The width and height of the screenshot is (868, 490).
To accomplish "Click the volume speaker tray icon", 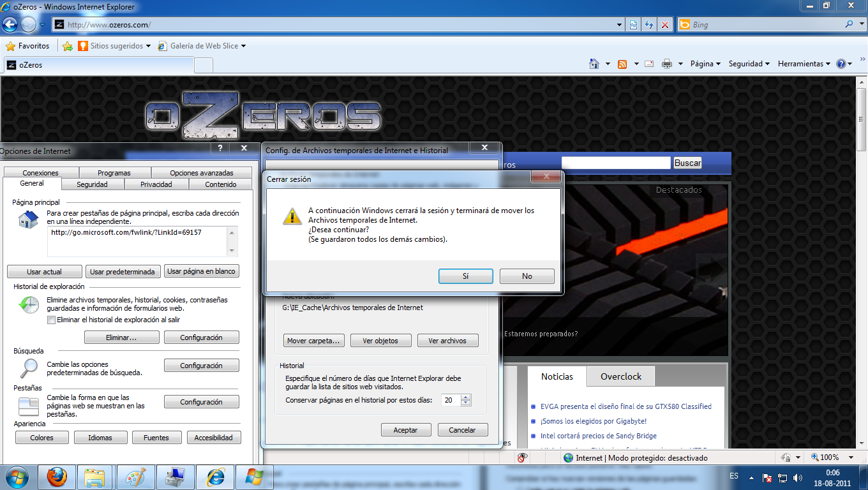I will [x=797, y=477].
